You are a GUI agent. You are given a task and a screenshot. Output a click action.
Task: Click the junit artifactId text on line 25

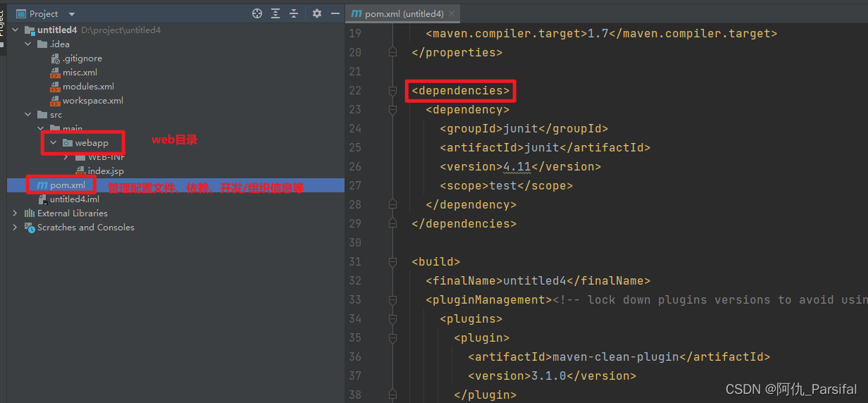(542, 147)
